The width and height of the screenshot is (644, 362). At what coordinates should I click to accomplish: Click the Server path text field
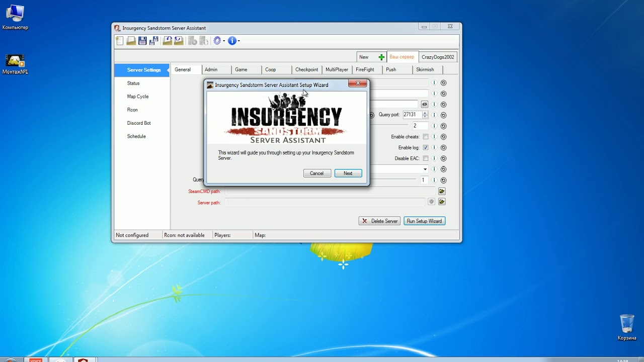pyautogui.click(x=325, y=202)
